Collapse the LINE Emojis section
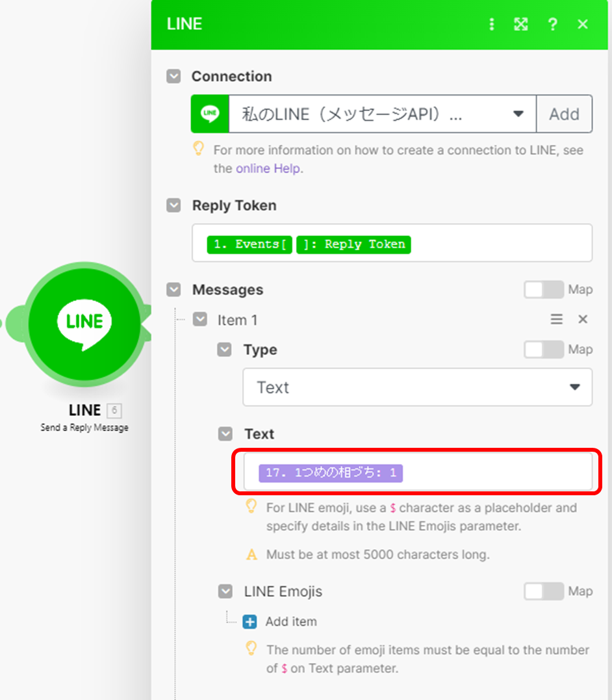This screenshot has width=612, height=700. [x=225, y=591]
